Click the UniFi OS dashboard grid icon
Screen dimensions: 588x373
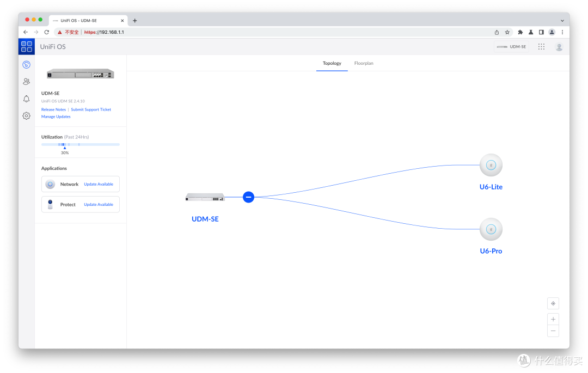(x=26, y=46)
